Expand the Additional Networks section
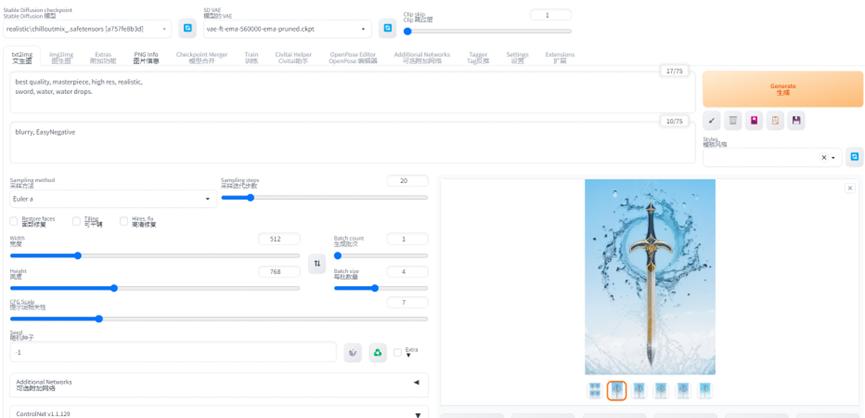 219,385
